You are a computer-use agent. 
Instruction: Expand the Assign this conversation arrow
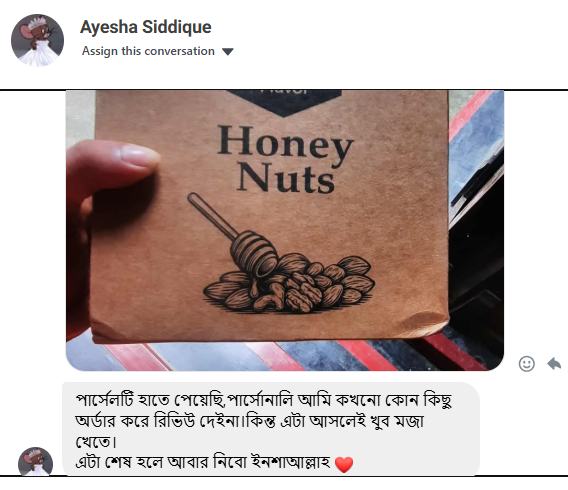227,52
